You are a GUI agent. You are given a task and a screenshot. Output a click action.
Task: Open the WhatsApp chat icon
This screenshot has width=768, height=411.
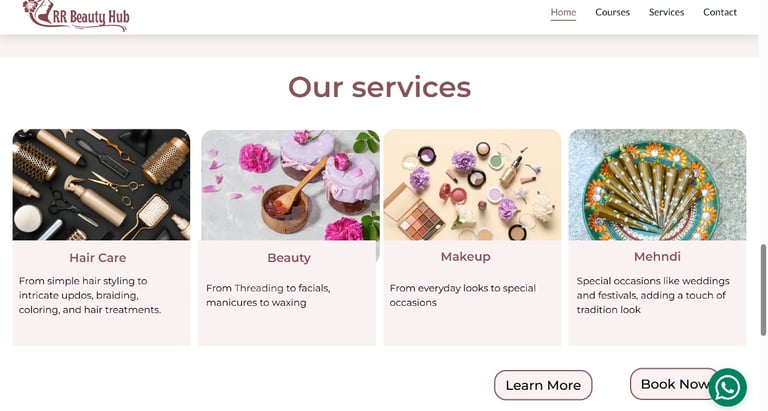point(727,387)
